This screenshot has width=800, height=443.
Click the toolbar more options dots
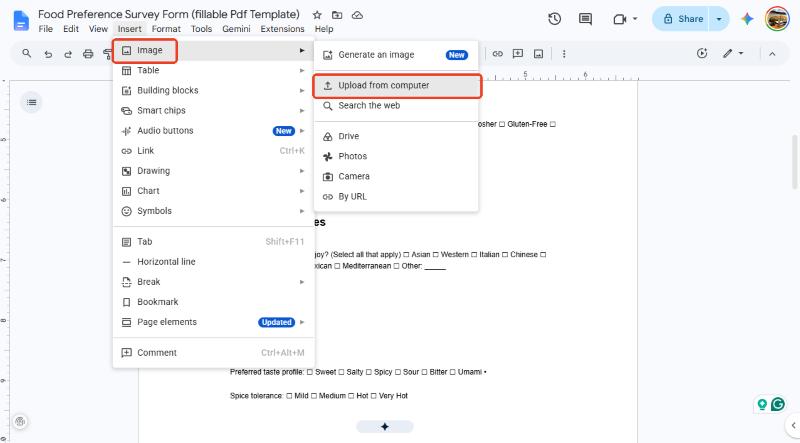click(x=564, y=54)
